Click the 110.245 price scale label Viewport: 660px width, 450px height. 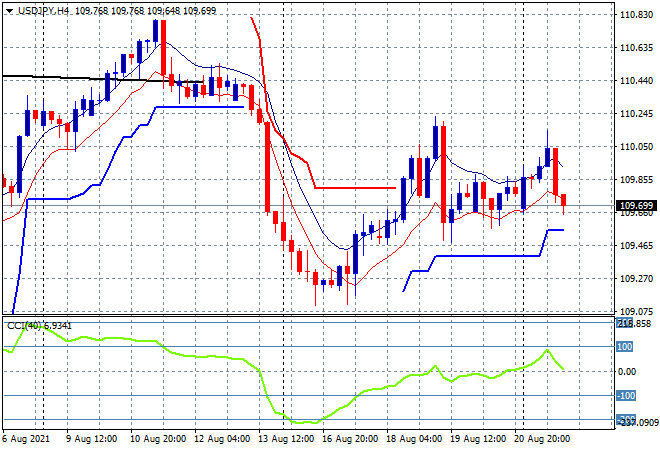click(636, 114)
